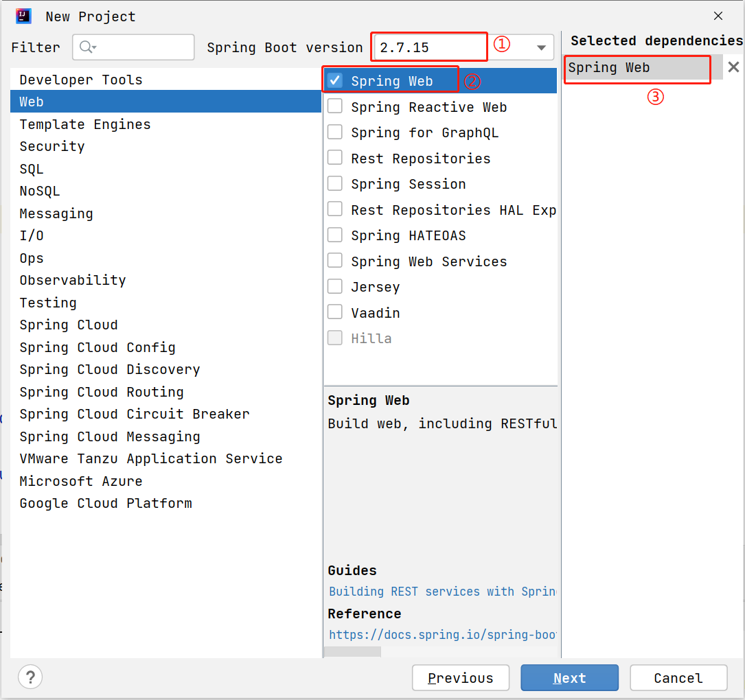The width and height of the screenshot is (745, 700).
Task: Enable the Spring Reactive Web checkbox
Action: click(x=335, y=106)
